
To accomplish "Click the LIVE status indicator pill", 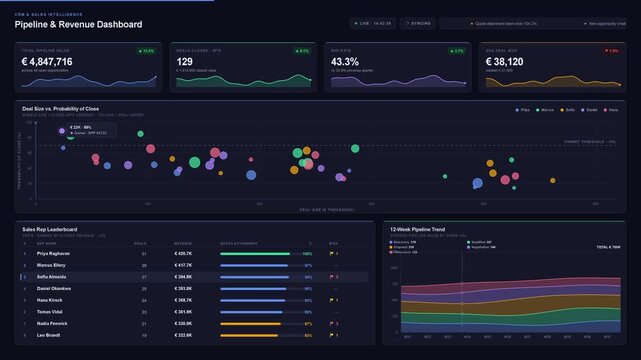I will [372, 24].
